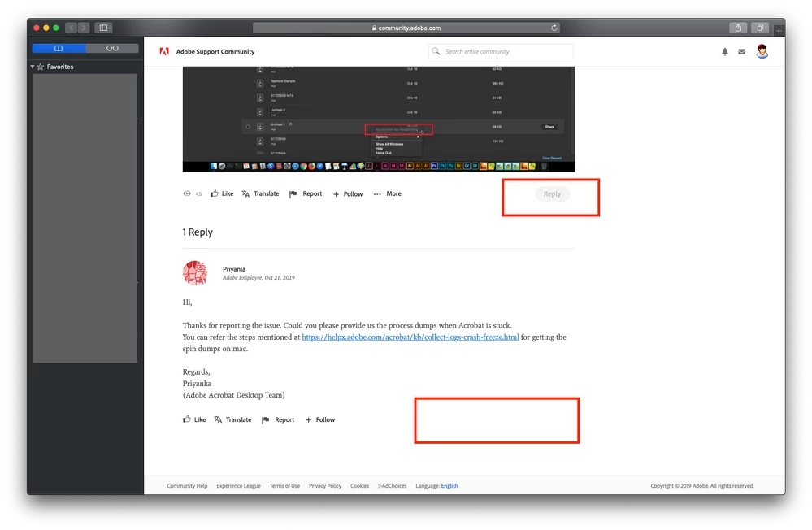Click Translate text on Priyanja's reply
The width and height of the screenshot is (812, 530).
(239, 419)
